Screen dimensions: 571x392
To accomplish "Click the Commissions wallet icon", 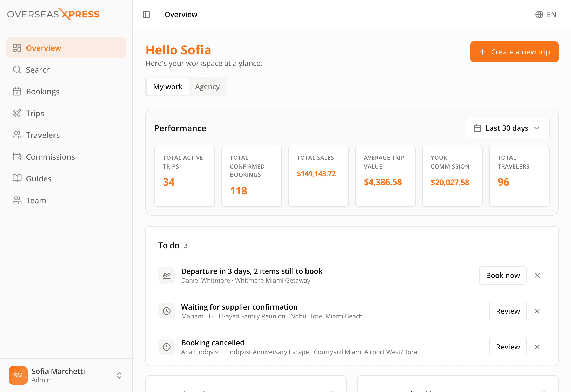I will pos(17,157).
